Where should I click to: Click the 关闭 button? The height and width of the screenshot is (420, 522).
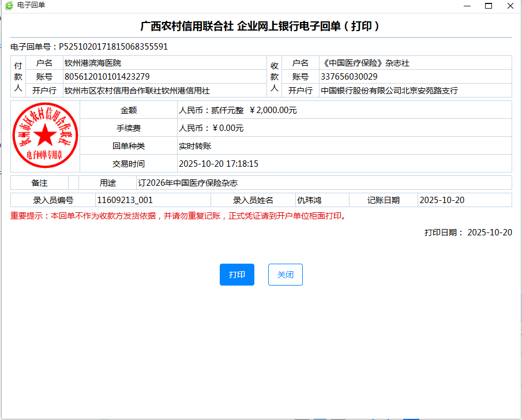[x=285, y=275]
